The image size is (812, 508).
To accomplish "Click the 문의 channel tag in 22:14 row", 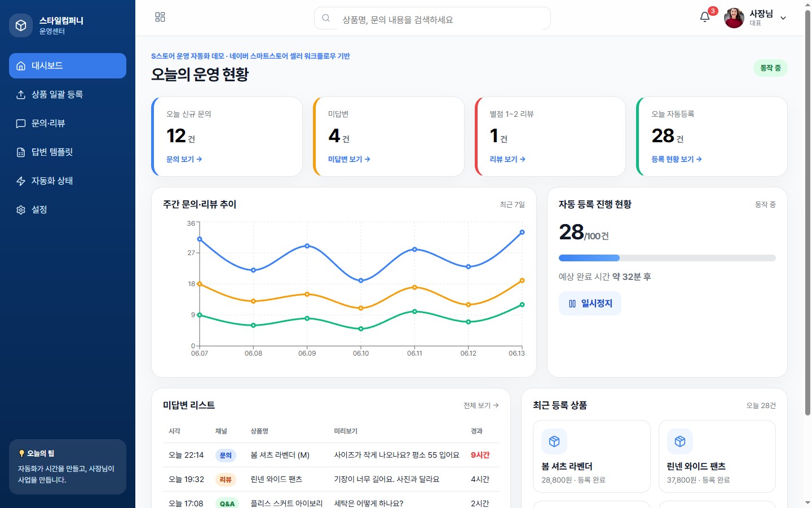I will [226, 456].
